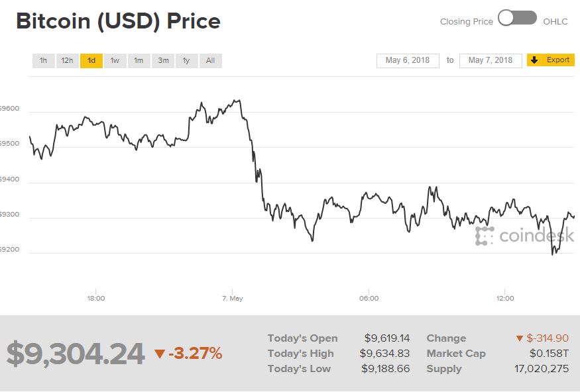The width and height of the screenshot is (580, 392).
Task: Show the 1w price history
Action: (x=115, y=61)
